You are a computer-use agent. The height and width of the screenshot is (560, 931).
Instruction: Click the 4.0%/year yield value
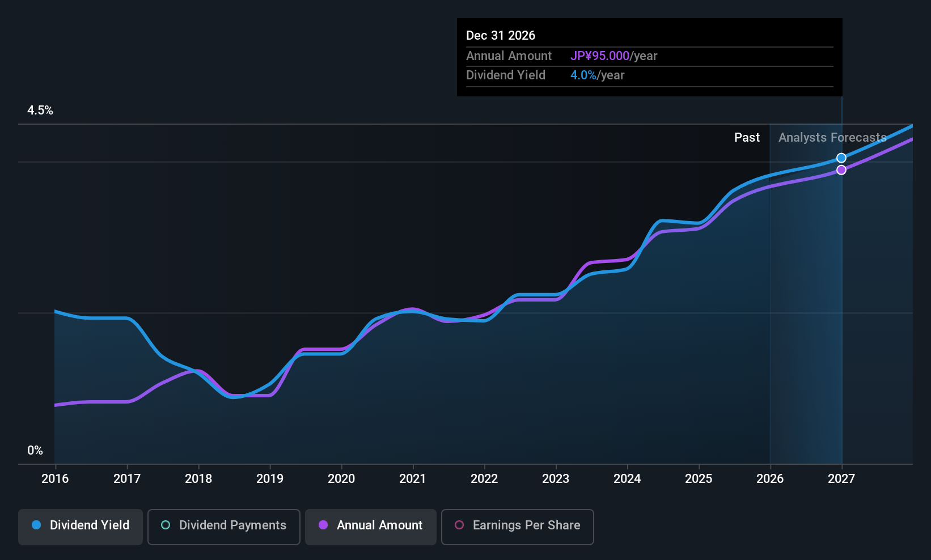coord(598,75)
